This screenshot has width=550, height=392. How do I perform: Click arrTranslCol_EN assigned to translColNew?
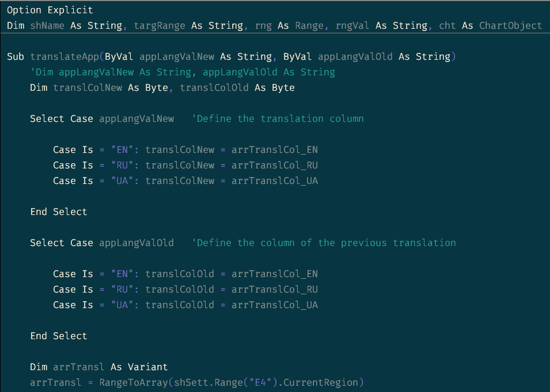coord(274,150)
